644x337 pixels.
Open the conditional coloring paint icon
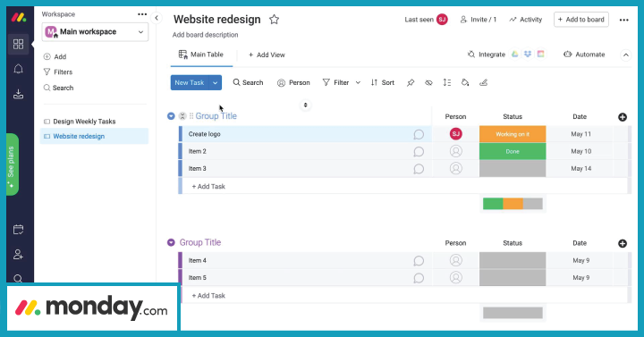(465, 82)
